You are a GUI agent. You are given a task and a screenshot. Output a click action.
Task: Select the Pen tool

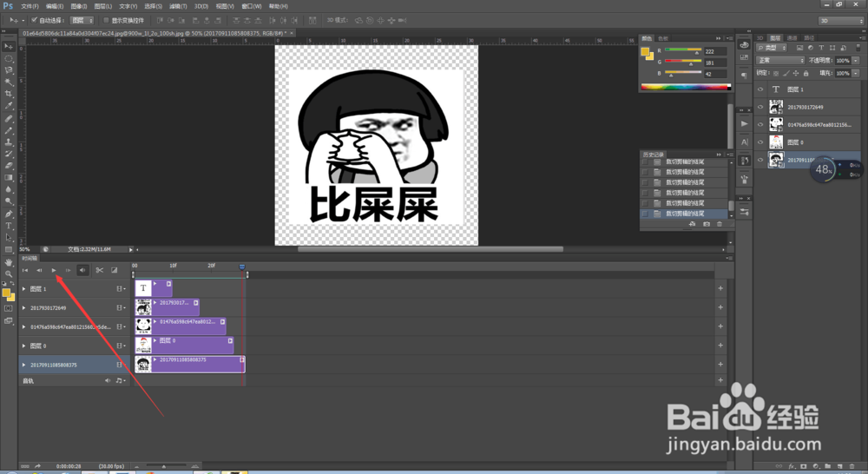(x=9, y=214)
